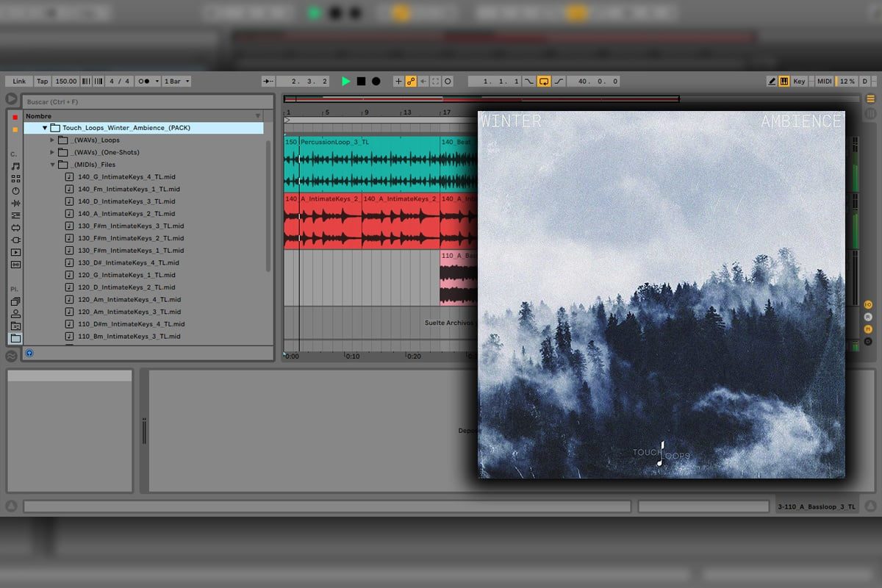Click the 4 / 4 time signature field
This screenshot has height=588, width=882.
tap(120, 82)
